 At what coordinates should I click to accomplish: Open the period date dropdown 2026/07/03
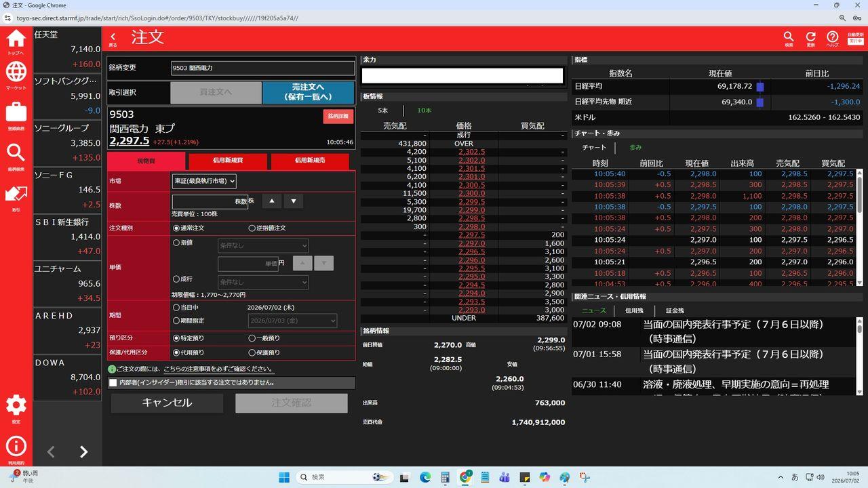[x=292, y=321]
